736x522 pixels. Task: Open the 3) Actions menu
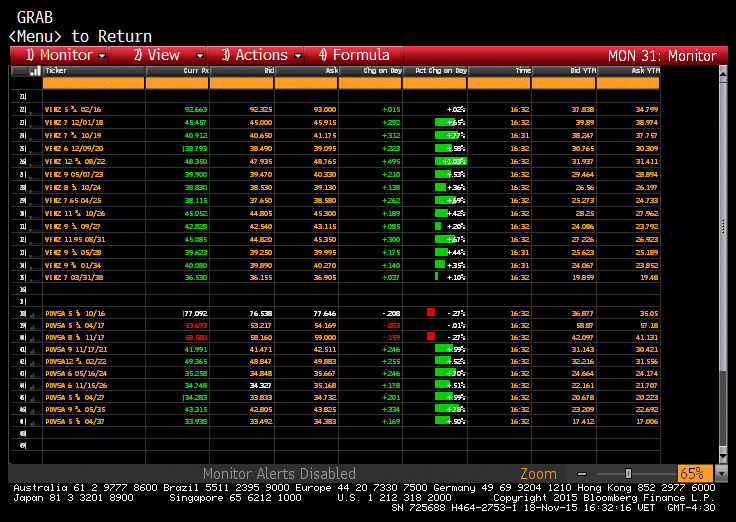(255, 55)
